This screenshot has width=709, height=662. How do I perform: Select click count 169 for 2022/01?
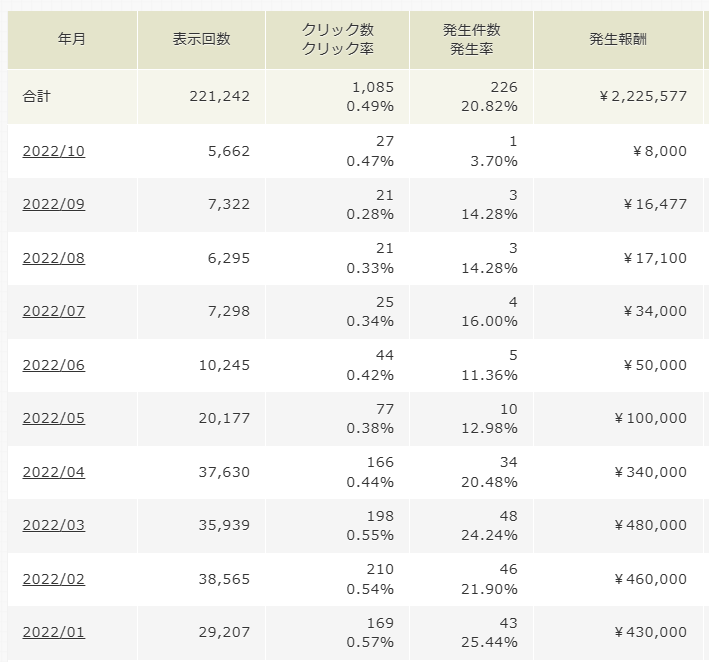click(380, 623)
